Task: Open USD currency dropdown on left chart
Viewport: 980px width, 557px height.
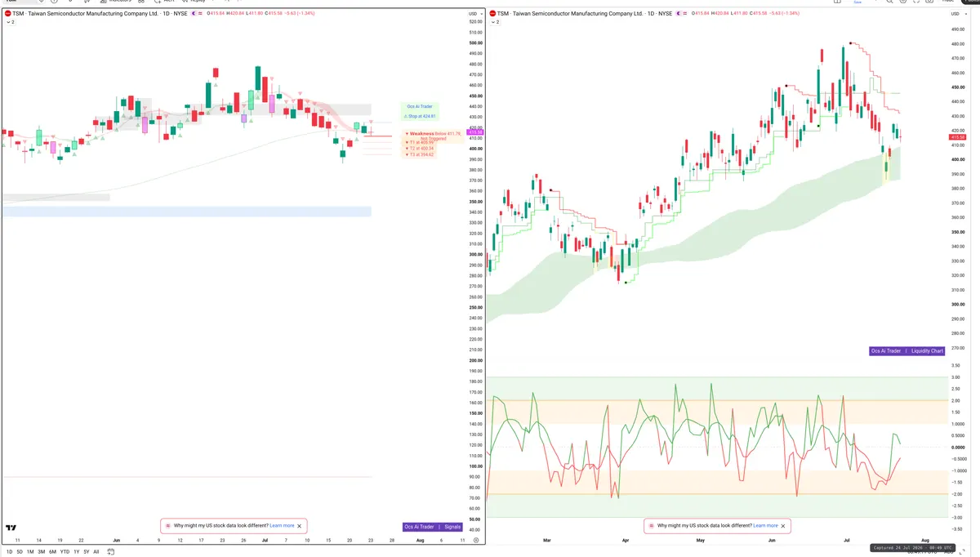Action: [474, 14]
